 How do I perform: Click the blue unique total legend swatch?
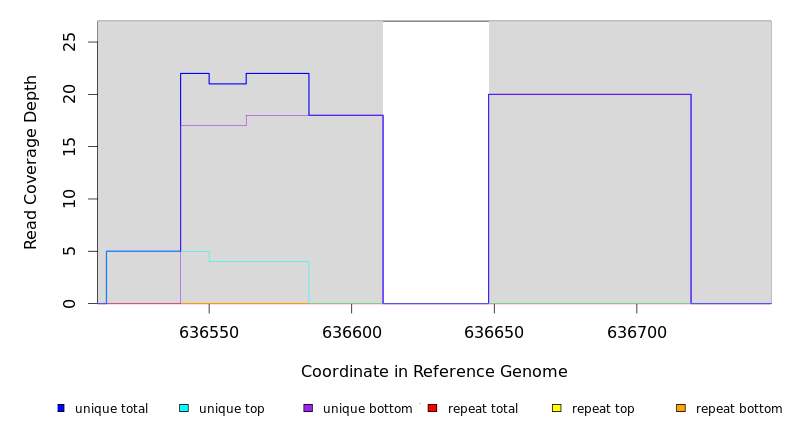coord(61,408)
